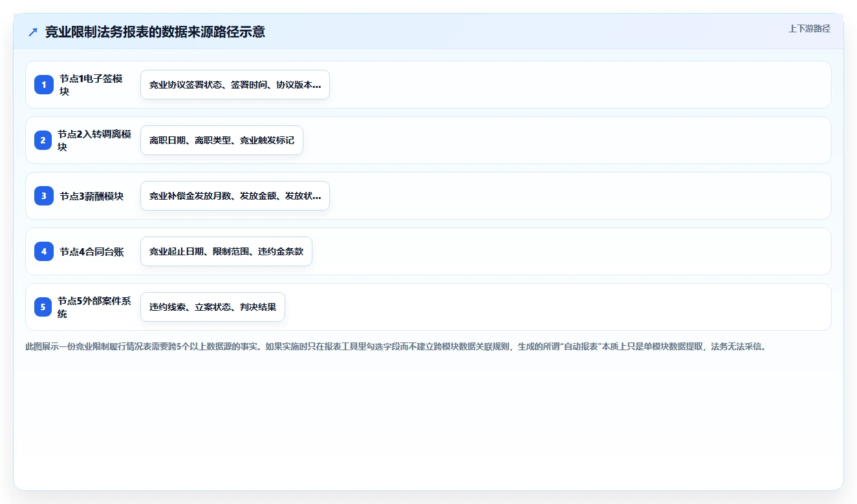Select the 竞业起止日期、限制范围 field chip
857x504 pixels.
pyautogui.click(x=226, y=251)
